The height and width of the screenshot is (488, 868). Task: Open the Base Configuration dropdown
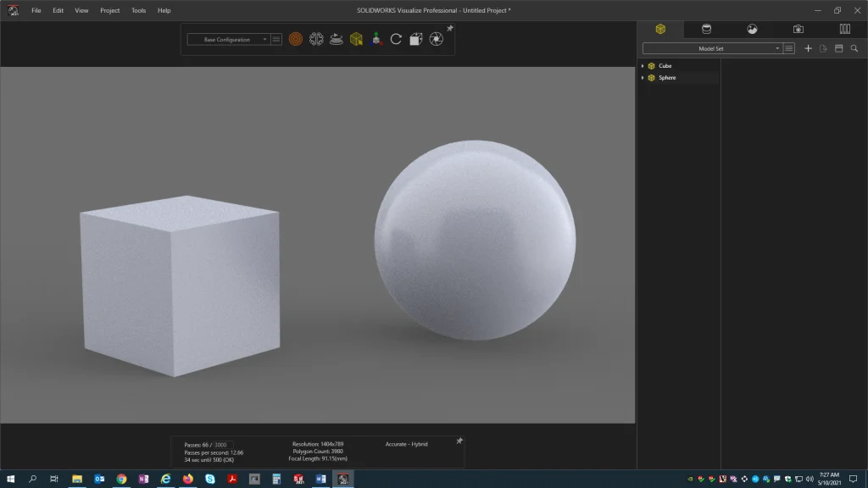pos(228,39)
